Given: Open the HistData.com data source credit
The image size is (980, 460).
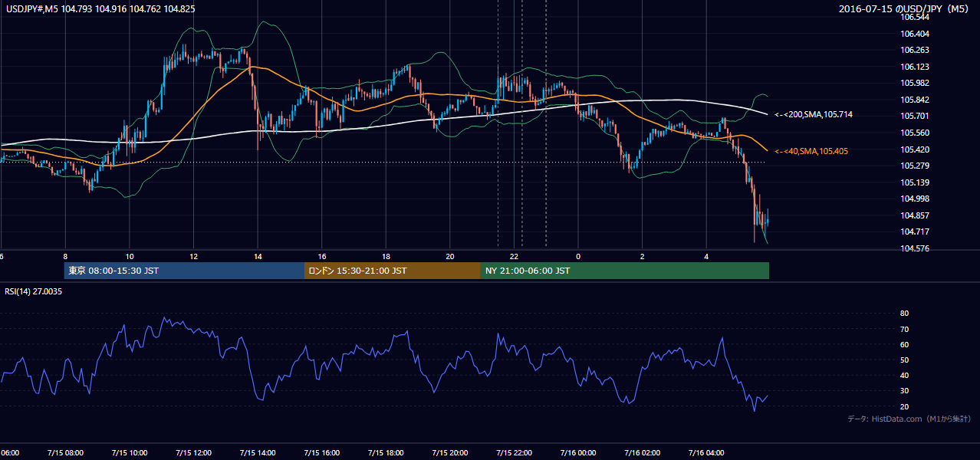Looking at the screenshot, I should click(909, 419).
